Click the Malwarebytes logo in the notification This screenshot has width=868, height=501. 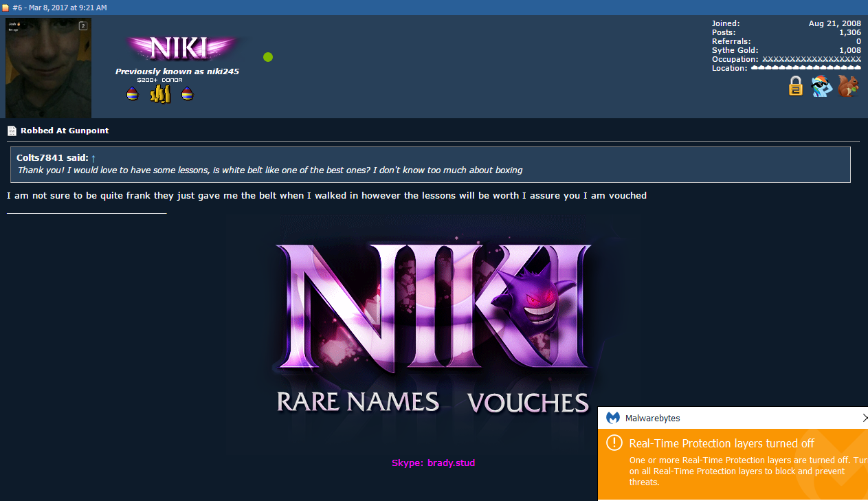click(613, 418)
